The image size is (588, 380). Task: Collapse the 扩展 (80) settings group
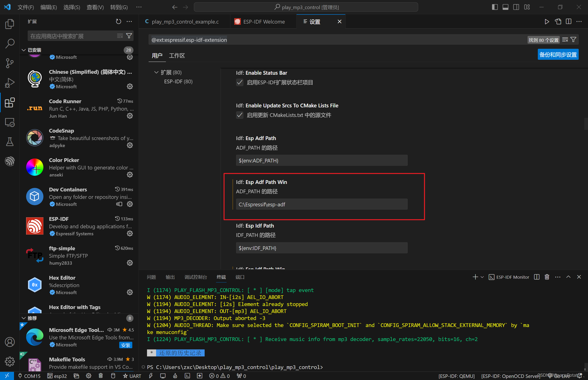point(156,72)
